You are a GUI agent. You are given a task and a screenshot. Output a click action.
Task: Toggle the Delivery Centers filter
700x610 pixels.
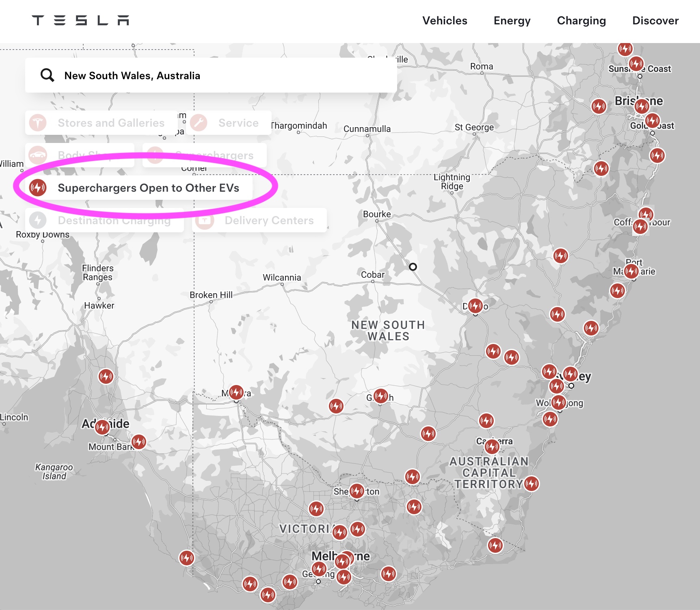(259, 220)
